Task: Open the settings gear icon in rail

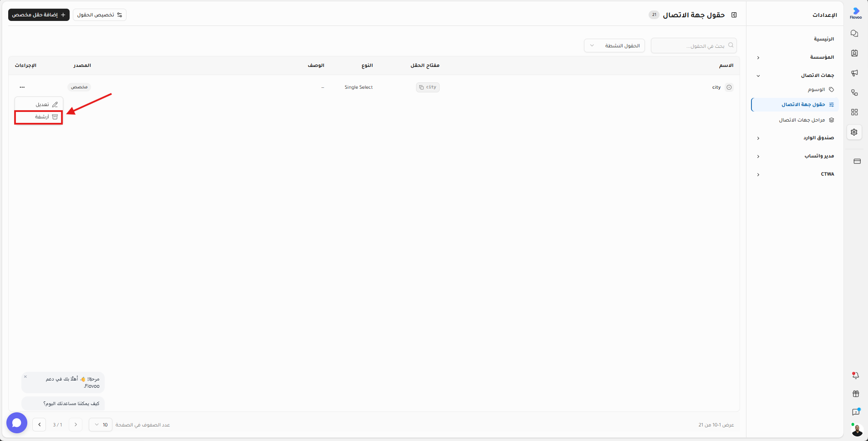Action: point(854,132)
